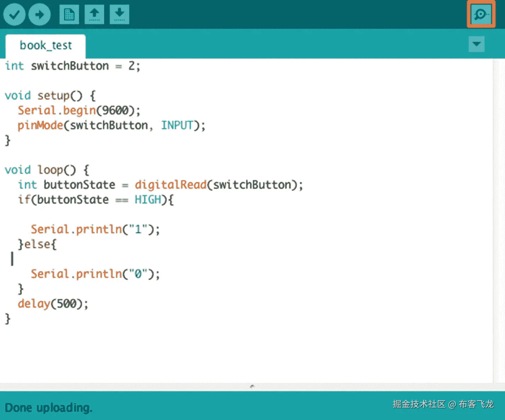
Task: Place cursor on the delay(500) line
Action: coord(52,303)
